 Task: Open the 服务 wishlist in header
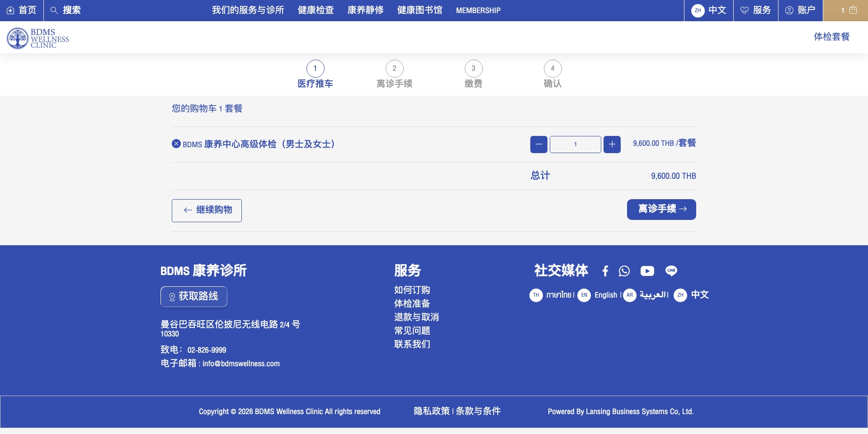755,10
